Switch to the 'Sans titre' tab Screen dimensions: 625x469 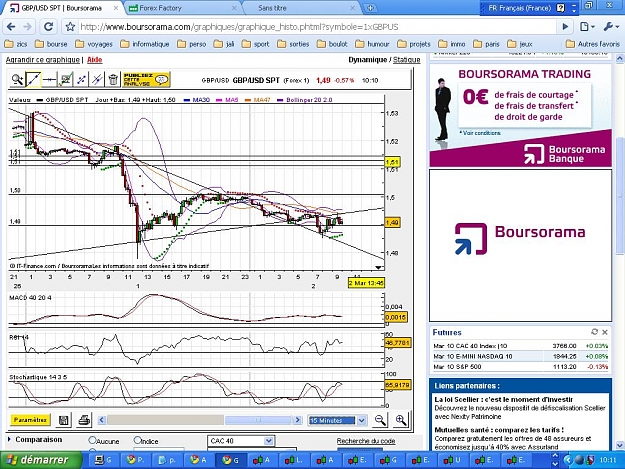pos(301,8)
